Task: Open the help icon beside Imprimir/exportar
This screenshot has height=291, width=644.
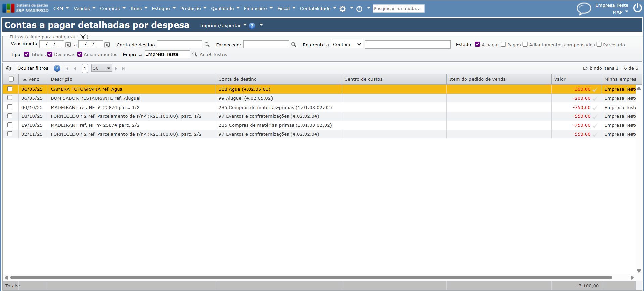Action: click(252, 26)
